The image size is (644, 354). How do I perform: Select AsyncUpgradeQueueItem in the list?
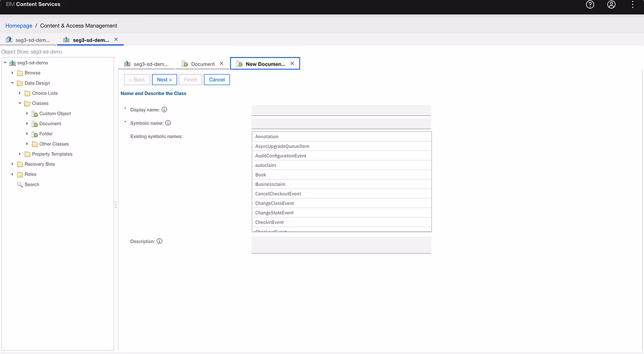(342, 146)
